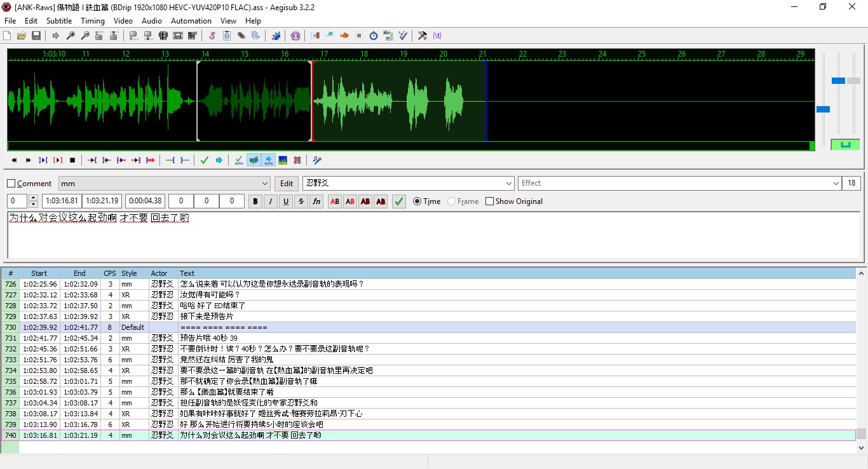Go to selection with blue arrow icon
The image size is (868, 469).
click(219, 160)
